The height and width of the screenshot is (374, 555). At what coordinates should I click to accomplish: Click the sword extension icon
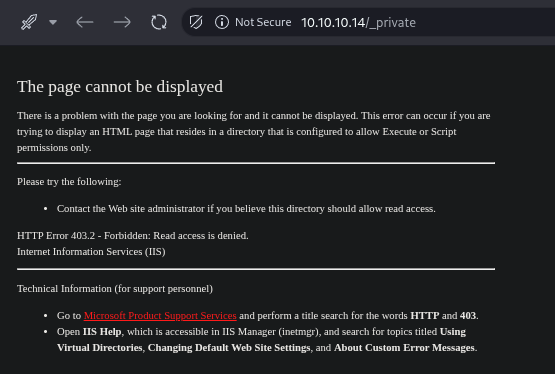[x=29, y=22]
